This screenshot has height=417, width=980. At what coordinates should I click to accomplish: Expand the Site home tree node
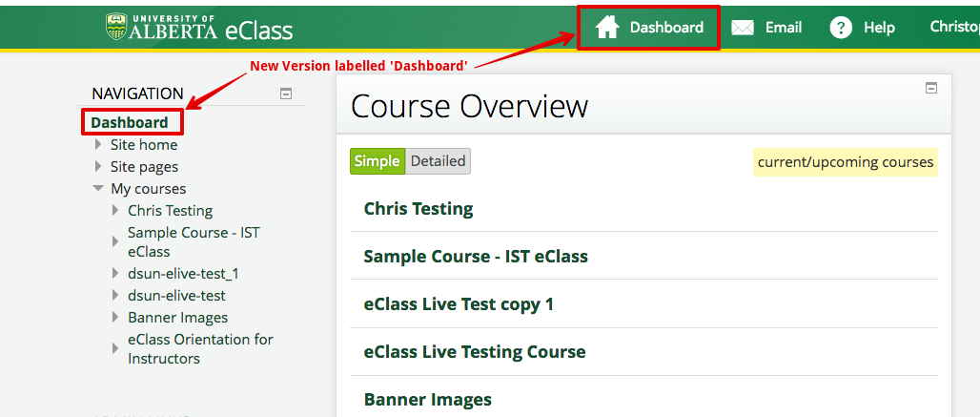98,145
